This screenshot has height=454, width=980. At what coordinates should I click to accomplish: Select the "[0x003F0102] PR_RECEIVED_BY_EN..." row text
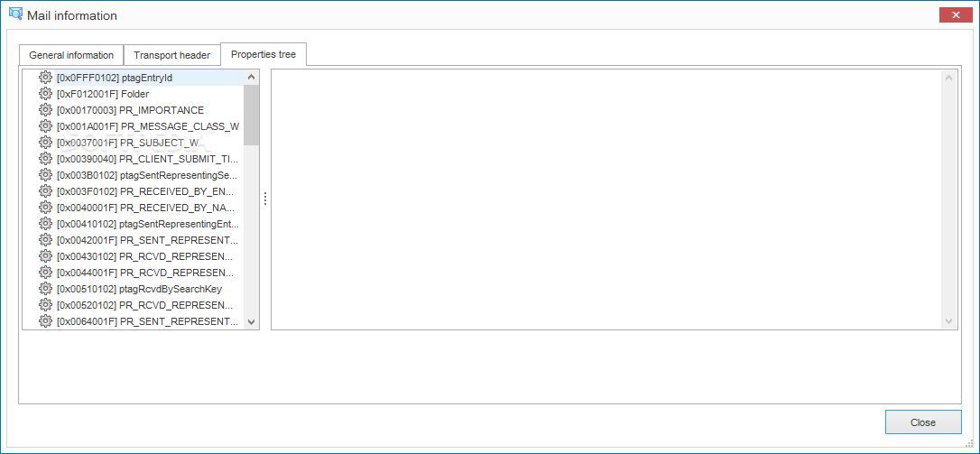[145, 191]
